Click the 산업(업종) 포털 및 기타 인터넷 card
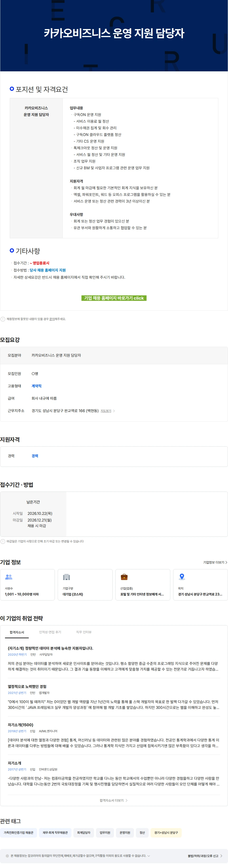The height and width of the screenshot is (868, 228). (142, 585)
